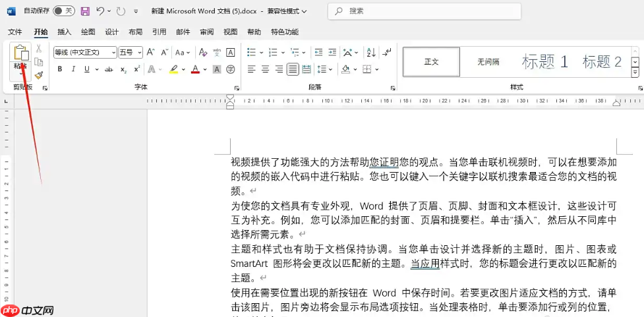644x317 pixels.
Task: Toggle bold formatting
Action: [x=60, y=69]
